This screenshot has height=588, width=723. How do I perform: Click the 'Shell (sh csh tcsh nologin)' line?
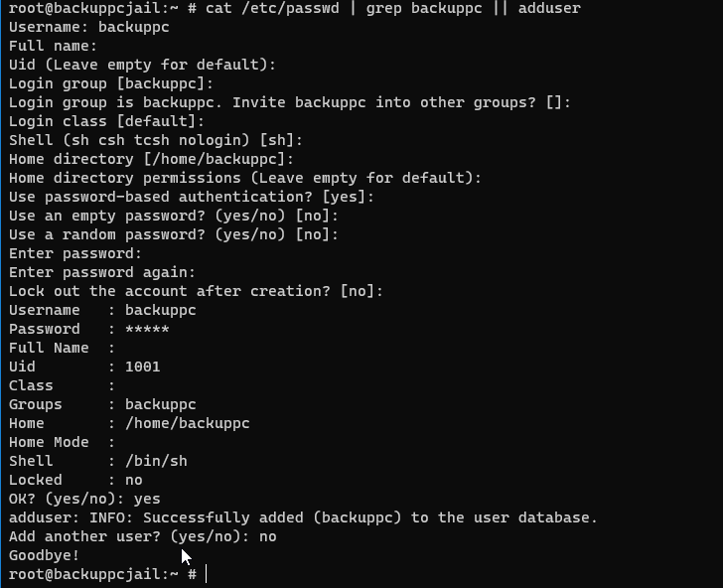coord(156,140)
